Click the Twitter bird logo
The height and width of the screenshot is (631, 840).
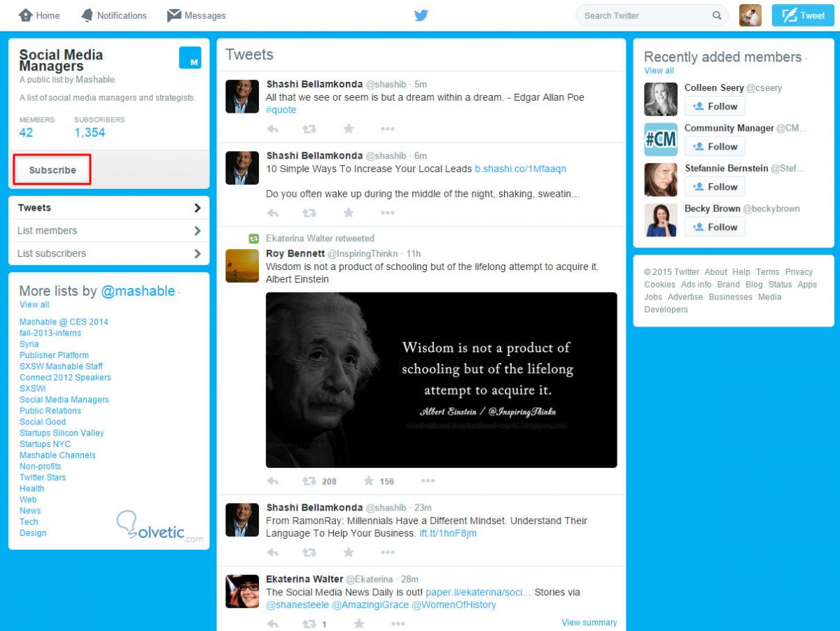pos(421,15)
